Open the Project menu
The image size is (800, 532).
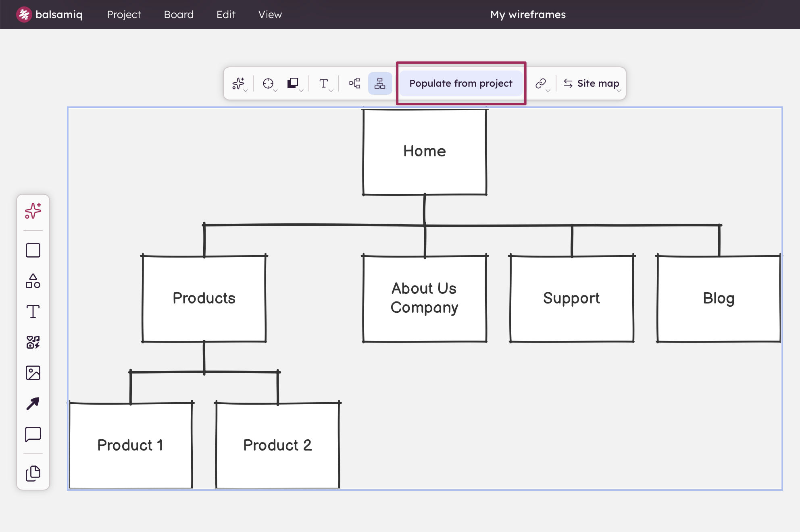124,15
